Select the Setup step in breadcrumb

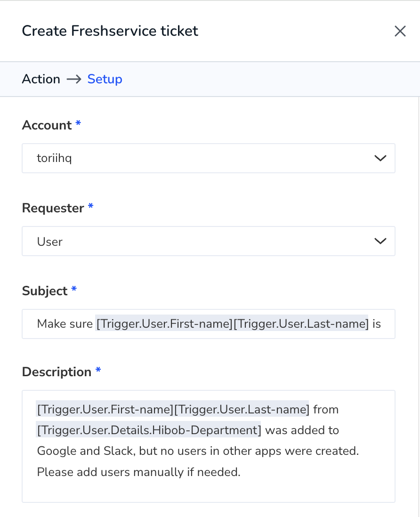pos(105,79)
